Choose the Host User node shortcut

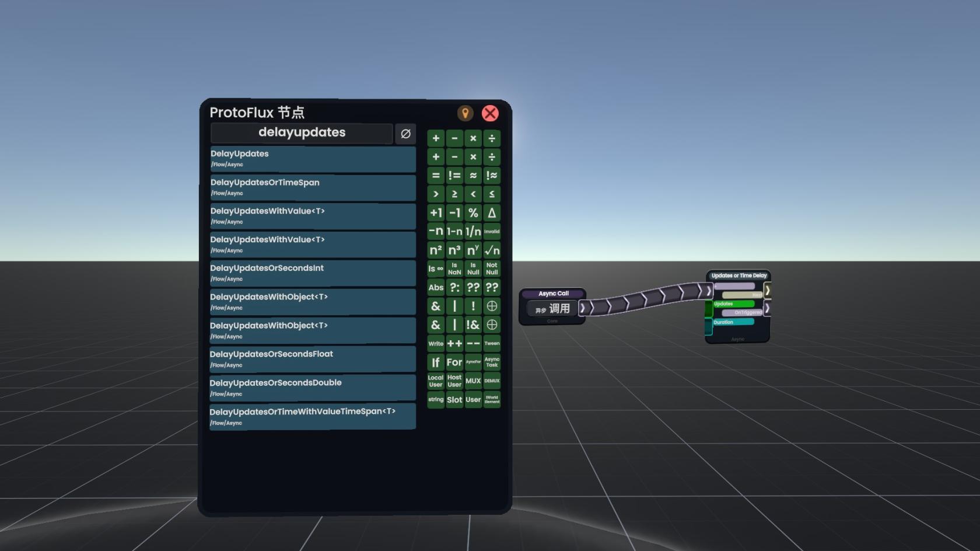454,381
